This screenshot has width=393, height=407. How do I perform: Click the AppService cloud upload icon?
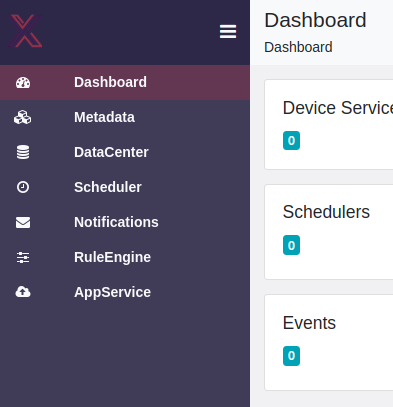pos(23,292)
